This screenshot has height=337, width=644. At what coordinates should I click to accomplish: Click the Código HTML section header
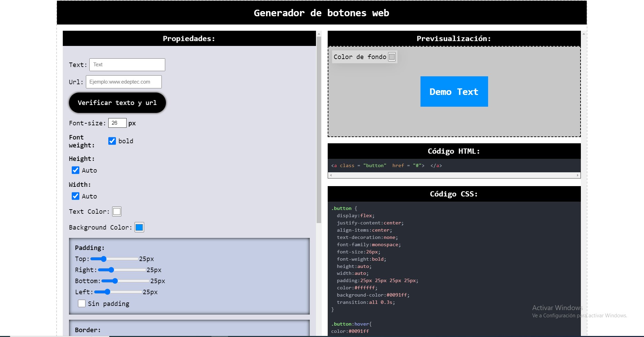click(x=454, y=151)
